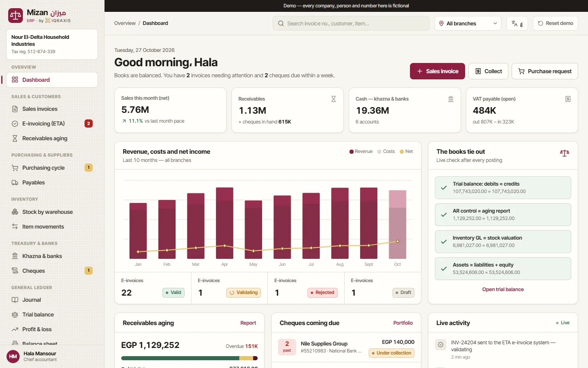Open the Dashboard sidebar item
The width and height of the screenshot is (588, 368).
(52, 80)
